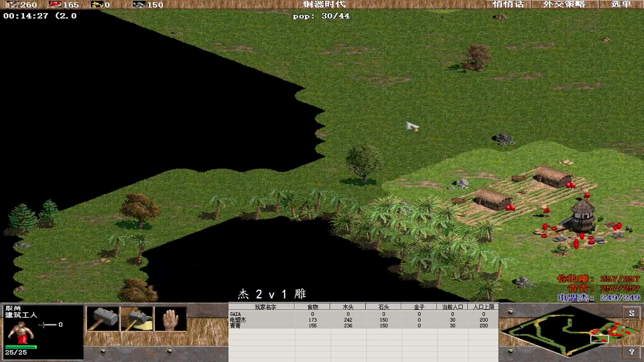Click the 电盟杰: 249/249 score line
Viewport: 644px width, 362px height.
(599, 298)
